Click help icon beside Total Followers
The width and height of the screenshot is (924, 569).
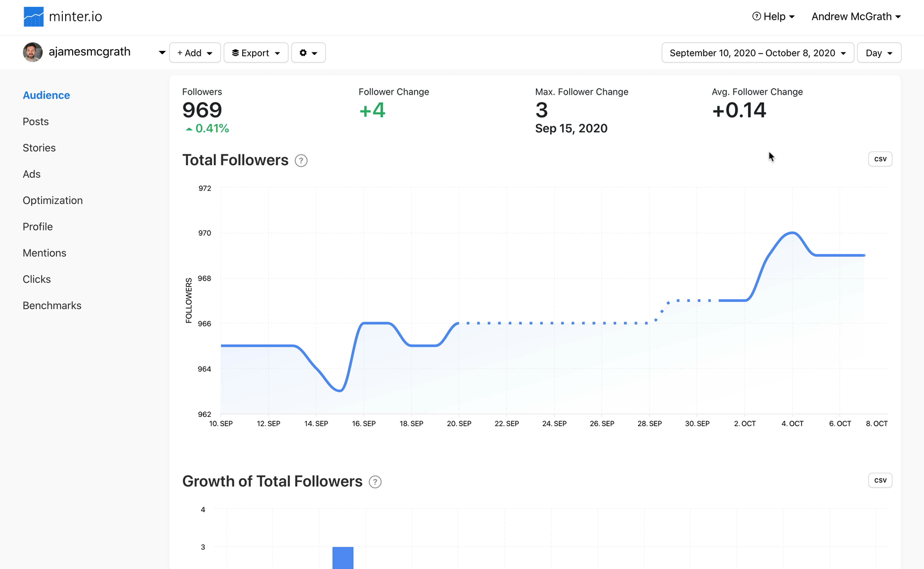pyautogui.click(x=301, y=161)
